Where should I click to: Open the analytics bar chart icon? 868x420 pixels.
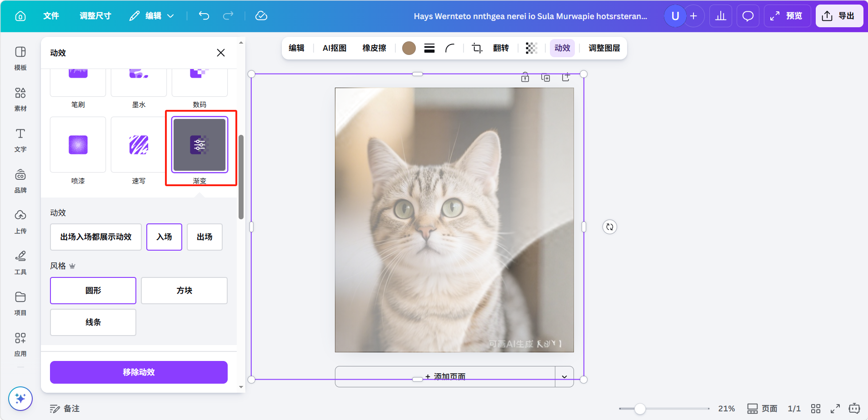pos(721,16)
